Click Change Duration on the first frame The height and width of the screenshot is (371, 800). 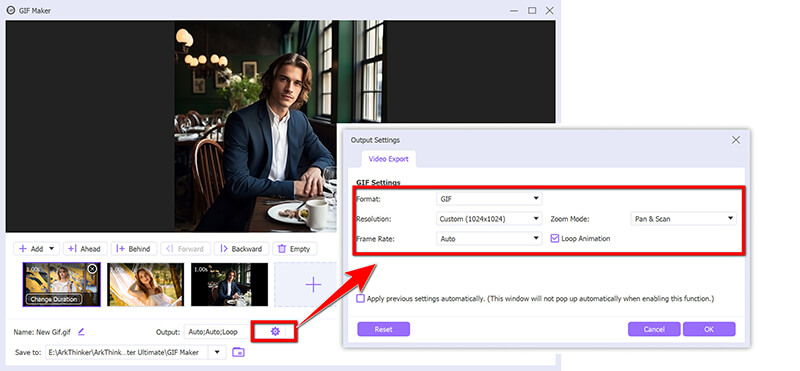tap(54, 300)
